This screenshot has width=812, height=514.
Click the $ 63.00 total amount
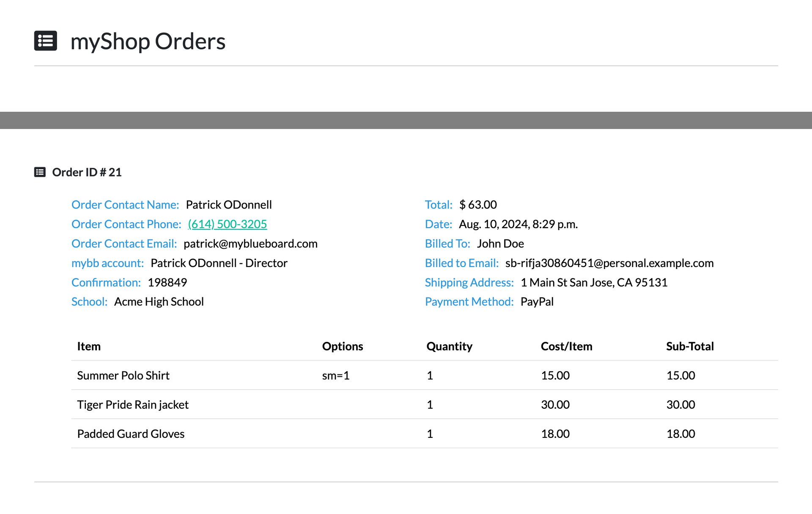point(478,205)
